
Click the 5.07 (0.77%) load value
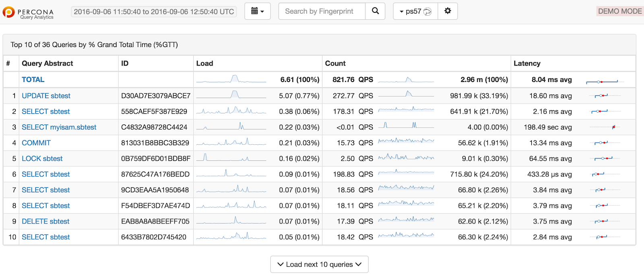[299, 96]
